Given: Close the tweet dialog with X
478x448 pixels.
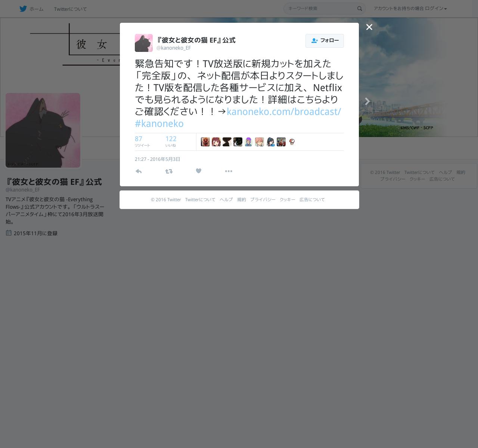Looking at the screenshot, I should pos(369,27).
